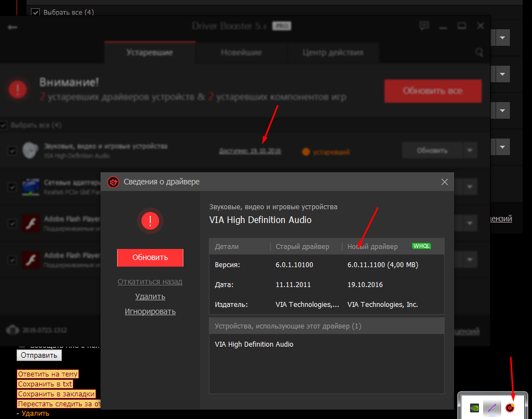Open the Центр действия tab
The height and width of the screenshot is (419, 532).
click(x=333, y=52)
